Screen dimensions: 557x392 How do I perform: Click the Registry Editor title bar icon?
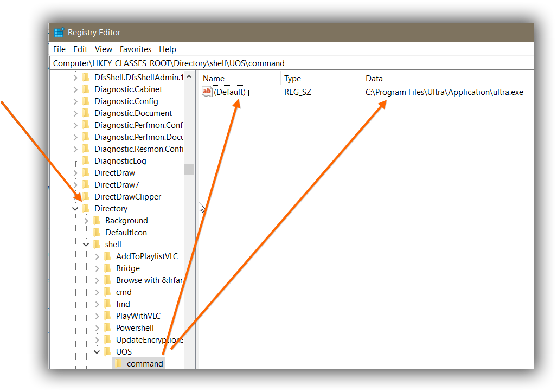click(x=59, y=33)
